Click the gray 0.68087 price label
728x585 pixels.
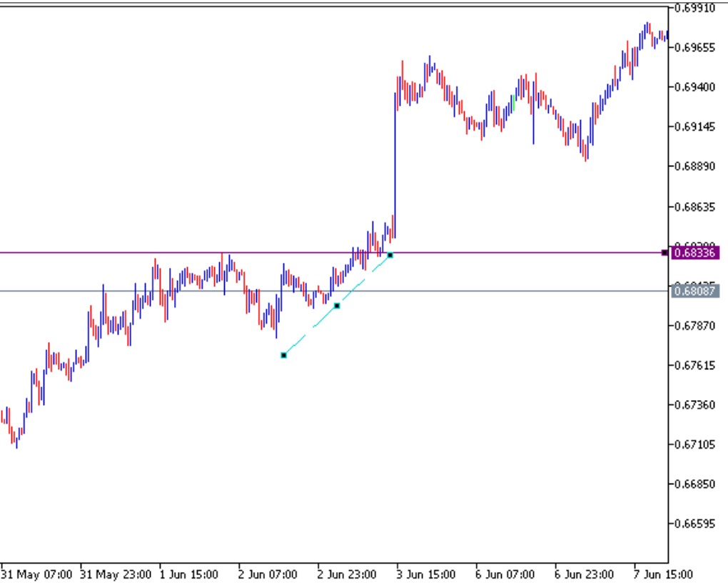click(695, 291)
